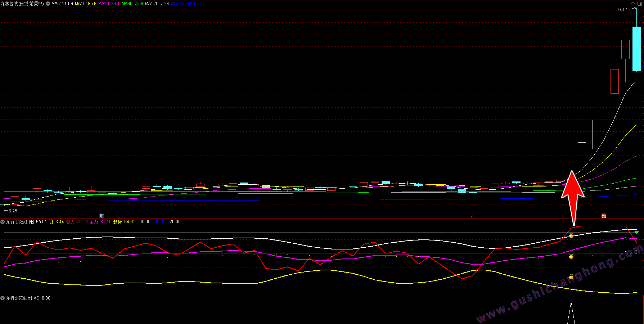Screen dimensions: 644x324
Task: Click the MA250: 6.90 label
Action: 183,4
